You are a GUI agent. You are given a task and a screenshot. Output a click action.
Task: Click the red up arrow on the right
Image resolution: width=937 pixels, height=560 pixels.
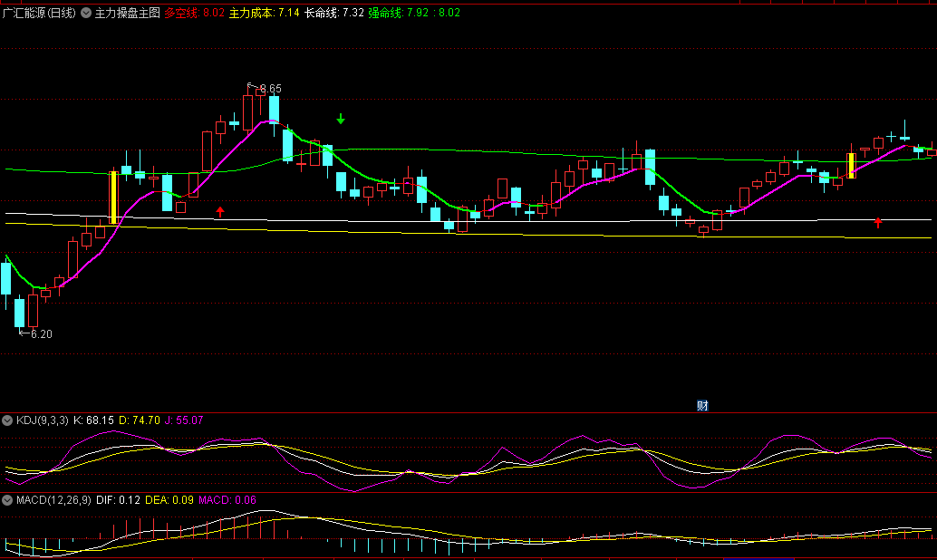tap(877, 221)
